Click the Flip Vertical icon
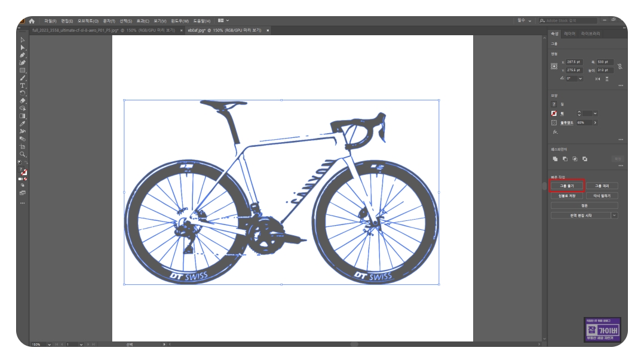The height and width of the screenshot is (363, 644). click(x=606, y=79)
